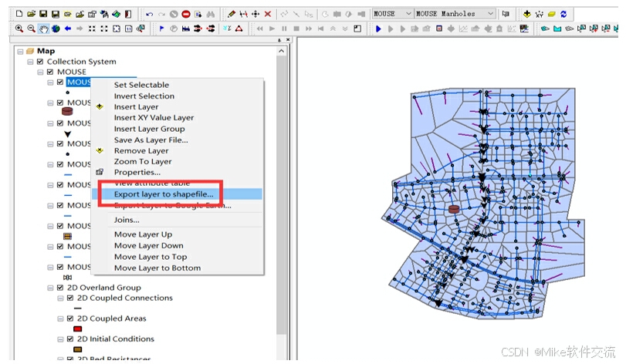Viewport: 626px width, 364px height.
Task: Choose Export layer to shapefile
Action: (x=164, y=194)
